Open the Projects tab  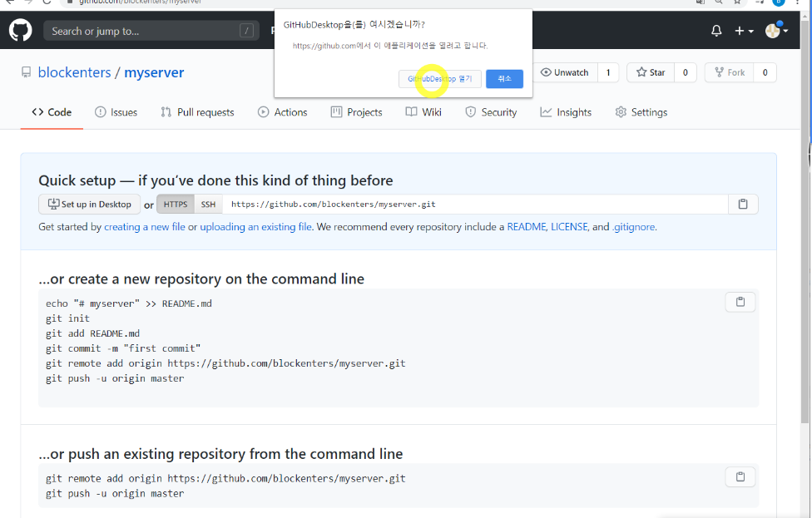pyautogui.click(x=356, y=112)
